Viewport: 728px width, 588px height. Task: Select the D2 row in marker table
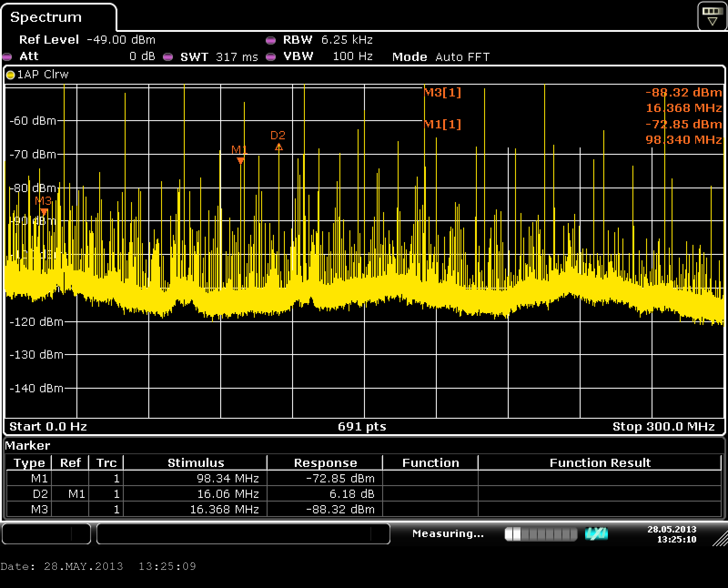364,494
